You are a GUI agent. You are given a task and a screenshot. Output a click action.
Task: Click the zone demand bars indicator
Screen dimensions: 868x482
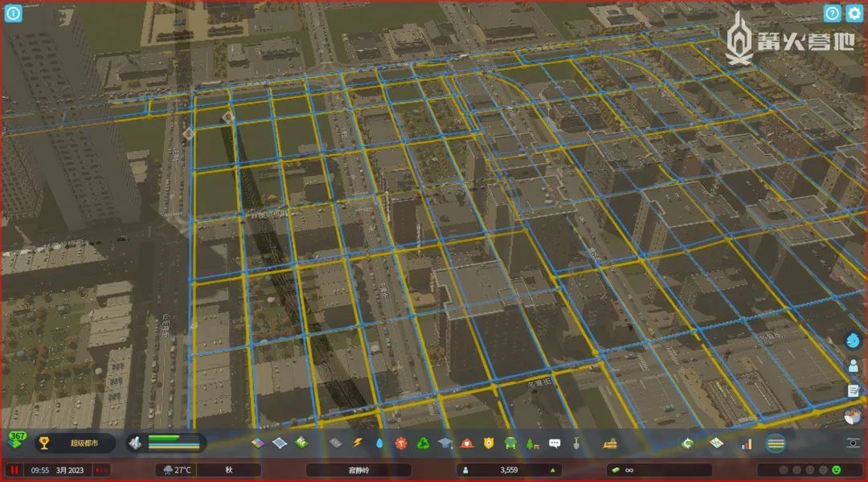[174, 443]
